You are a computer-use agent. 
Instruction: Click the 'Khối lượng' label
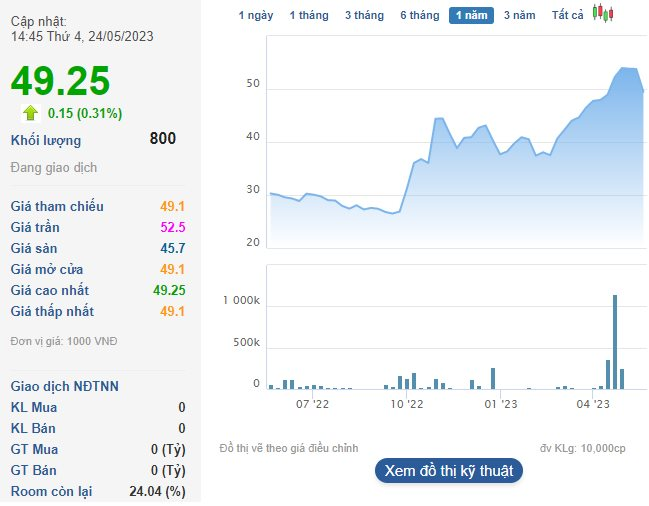point(46,141)
